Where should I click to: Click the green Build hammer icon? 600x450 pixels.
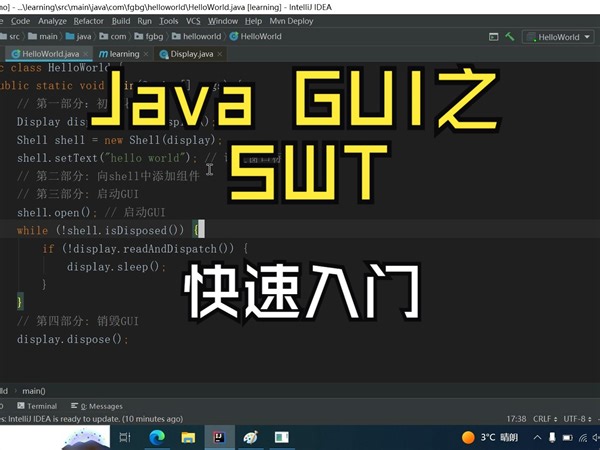510,37
